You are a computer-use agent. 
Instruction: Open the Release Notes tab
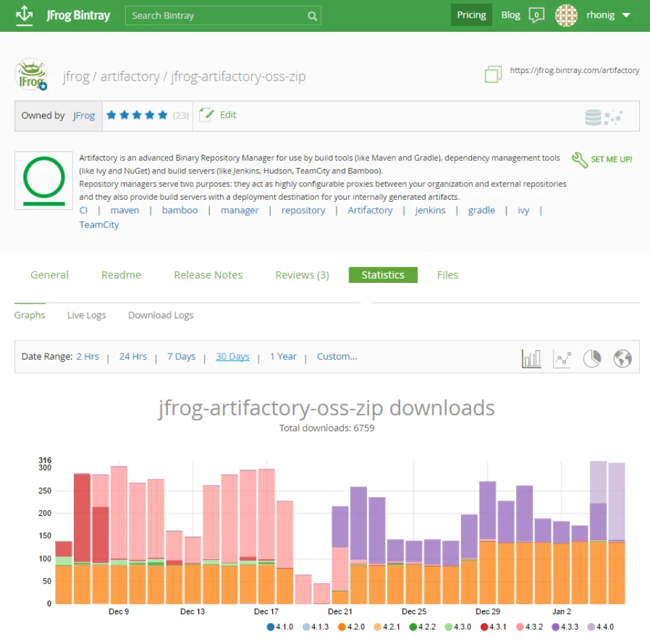[208, 275]
